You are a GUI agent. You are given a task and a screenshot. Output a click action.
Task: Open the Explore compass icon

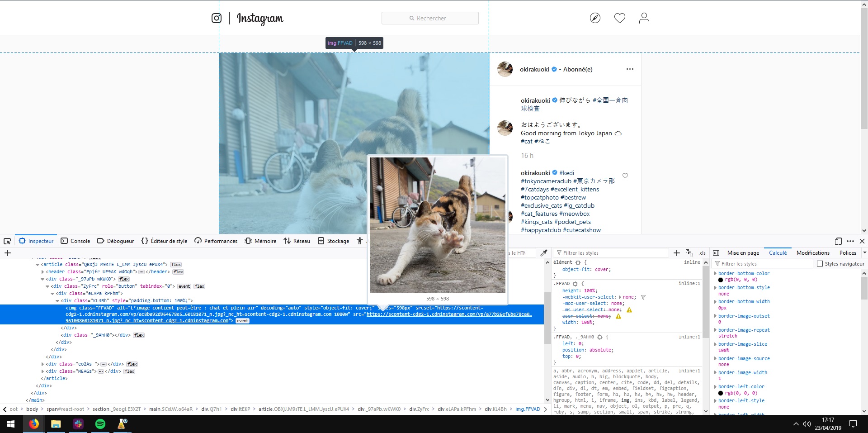click(595, 18)
